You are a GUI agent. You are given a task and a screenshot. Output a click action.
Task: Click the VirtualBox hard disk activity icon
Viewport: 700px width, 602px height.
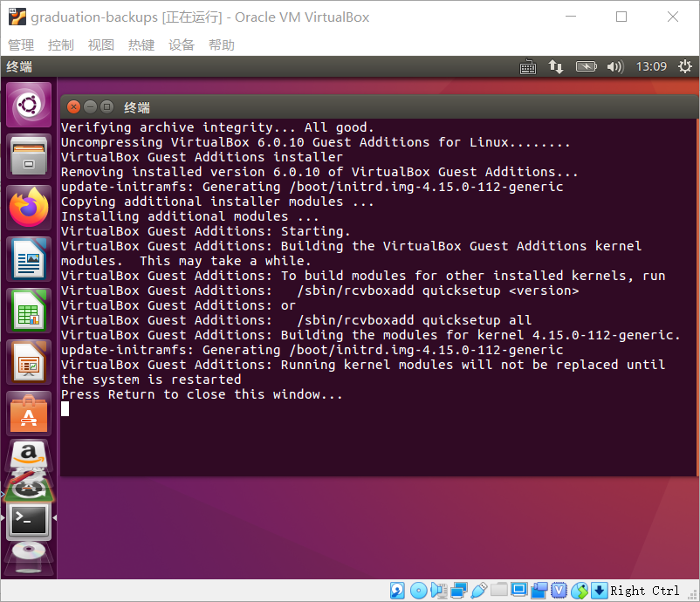tap(397, 591)
